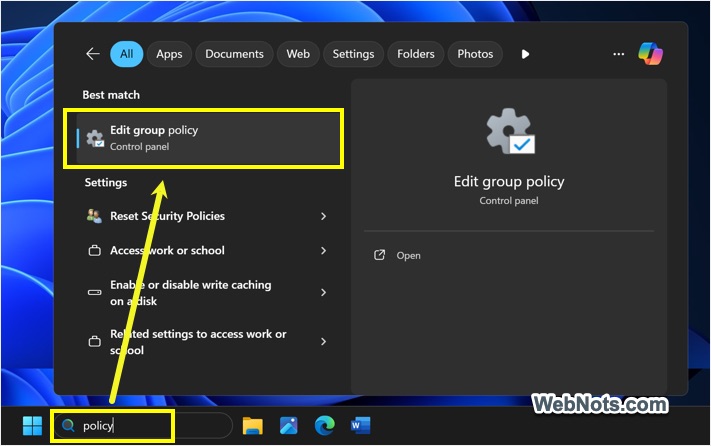This screenshot has width=711, height=446.
Task: Open the Access work or school result
Action: tap(208, 251)
